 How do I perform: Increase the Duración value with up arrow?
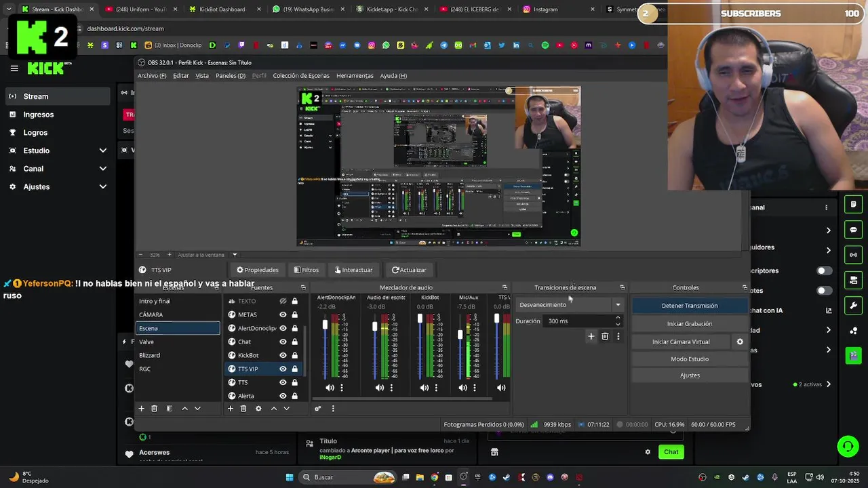618,318
